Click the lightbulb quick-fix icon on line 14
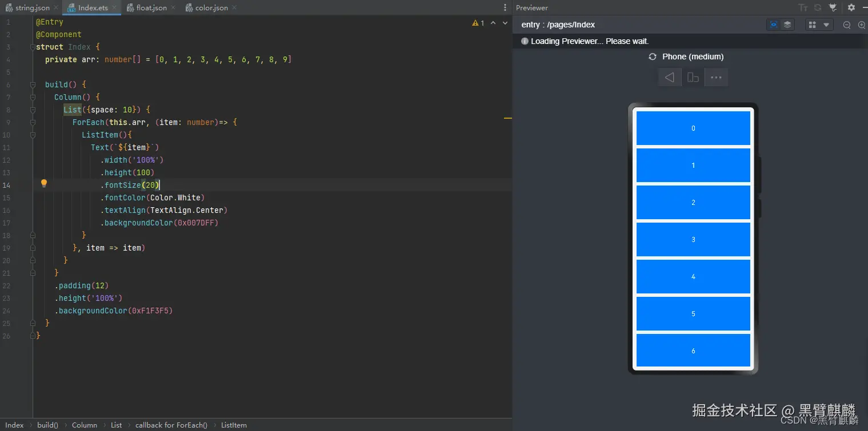This screenshot has height=431, width=868. coord(43,183)
